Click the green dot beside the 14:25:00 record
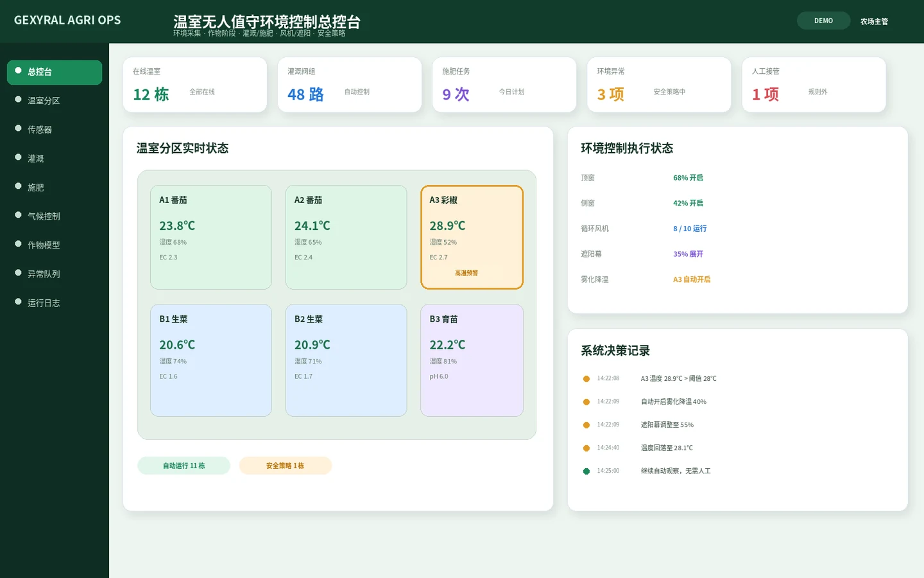The height and width of the screenshot is (578, 924). [x=586, y=471]
